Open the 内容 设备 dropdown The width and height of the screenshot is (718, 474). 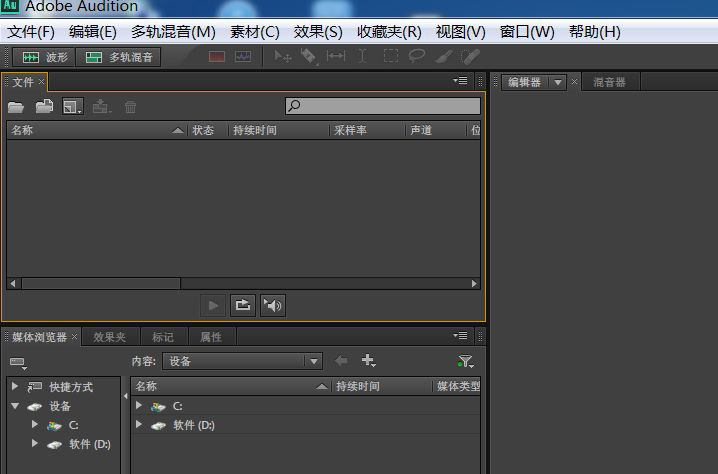click(242, 361)
